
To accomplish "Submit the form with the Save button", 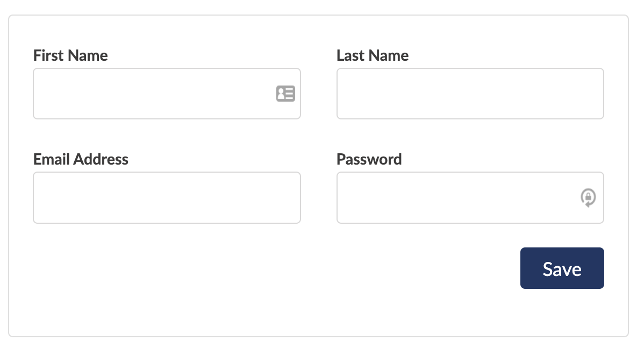I will (x=562, y=268).
